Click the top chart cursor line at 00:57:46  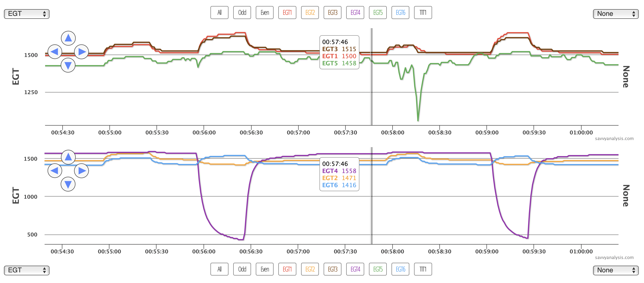(372, 77)
